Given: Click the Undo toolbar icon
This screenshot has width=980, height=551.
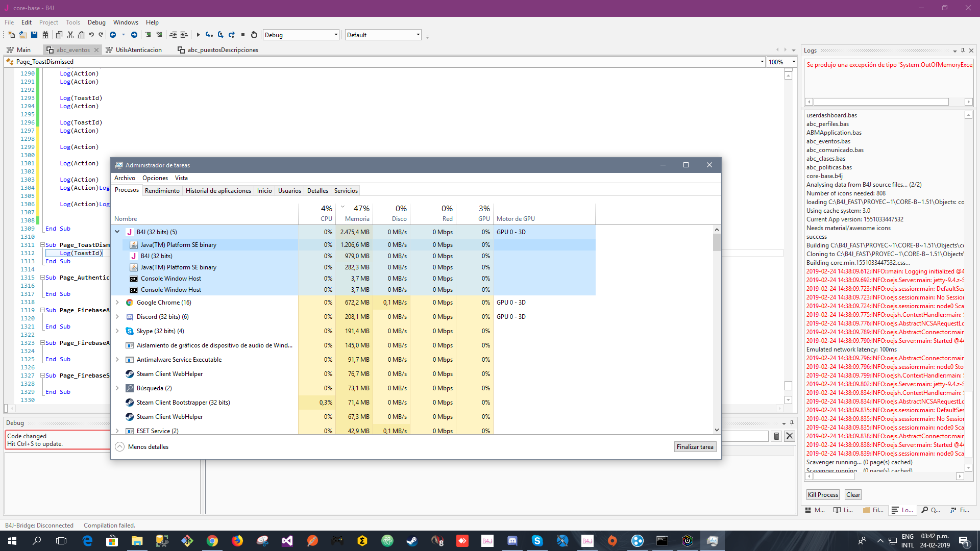Looking at the screenshot, I should [91, 35].
